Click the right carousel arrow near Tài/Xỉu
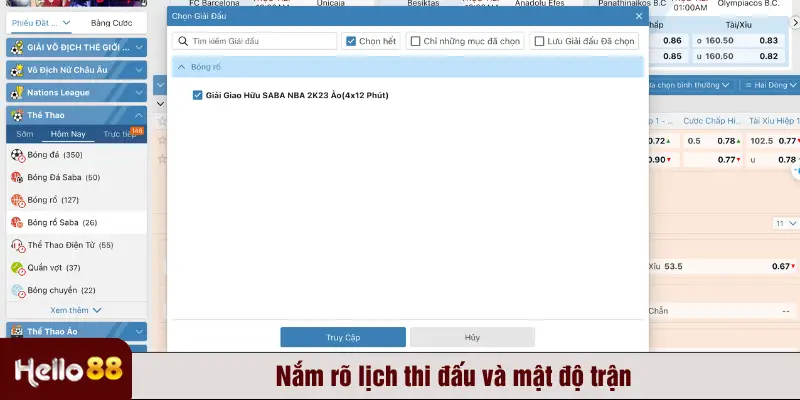 point(794,22)
